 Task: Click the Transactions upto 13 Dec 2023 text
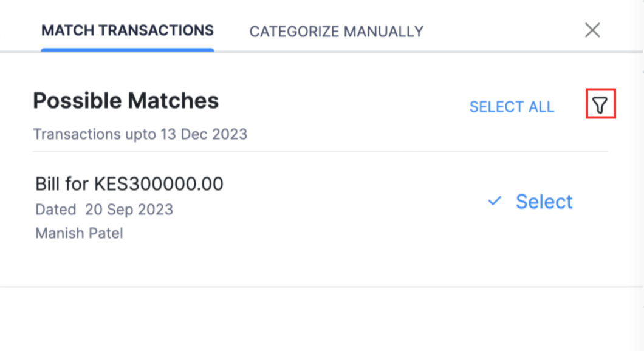[x=140, y=134]
